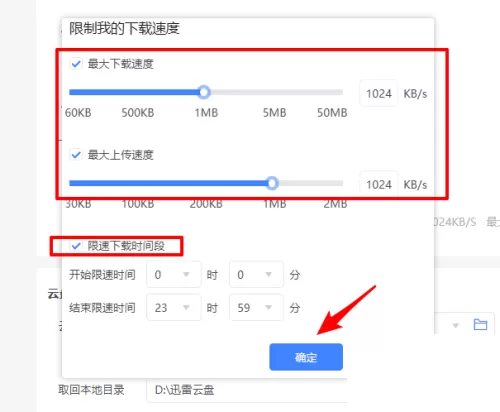Open the end limit hour dropdown showing 23
Viewport: 500px width, 412px height.
tap(174, 307)
